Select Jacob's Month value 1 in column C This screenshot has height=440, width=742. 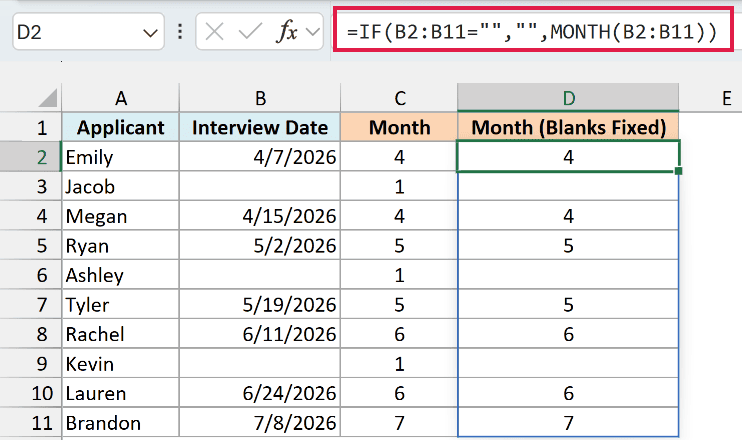click(x=399, y=186)
